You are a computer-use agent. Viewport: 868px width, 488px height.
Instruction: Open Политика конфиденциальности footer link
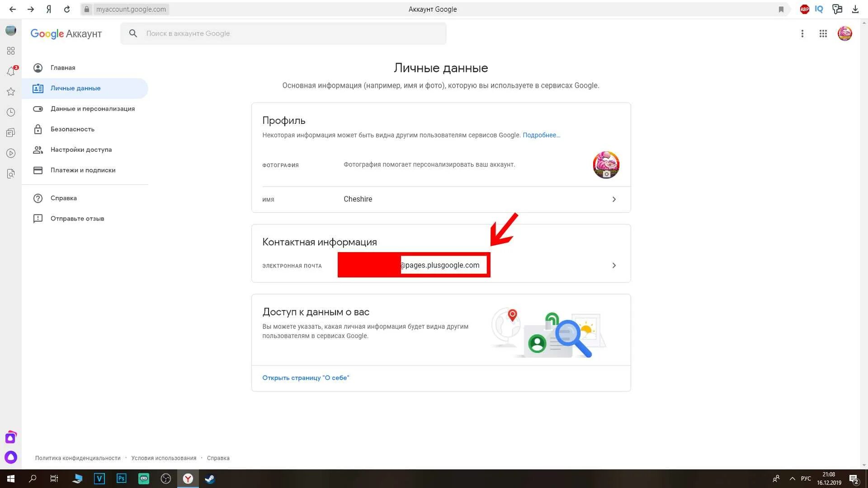(x=78, y=458)
